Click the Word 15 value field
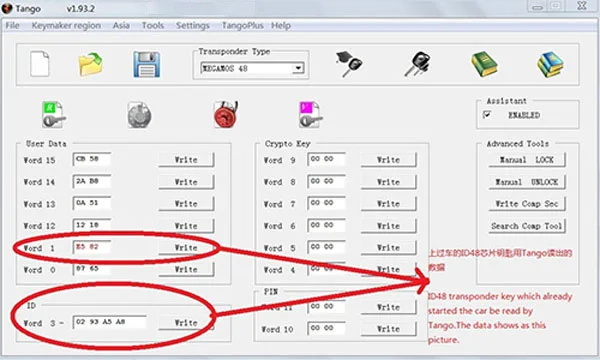The image size is (600, 360). tap(92, 159)
